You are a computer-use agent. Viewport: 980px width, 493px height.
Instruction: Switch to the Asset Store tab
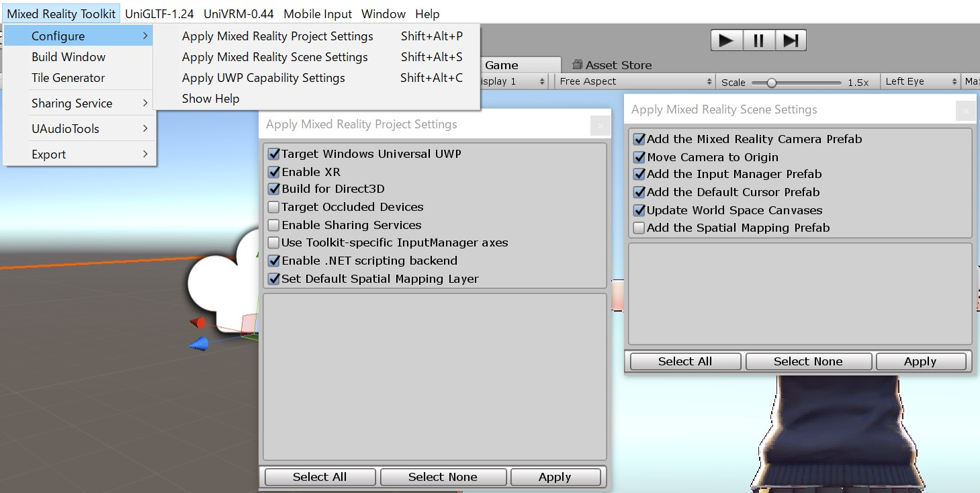click(612, 65)
